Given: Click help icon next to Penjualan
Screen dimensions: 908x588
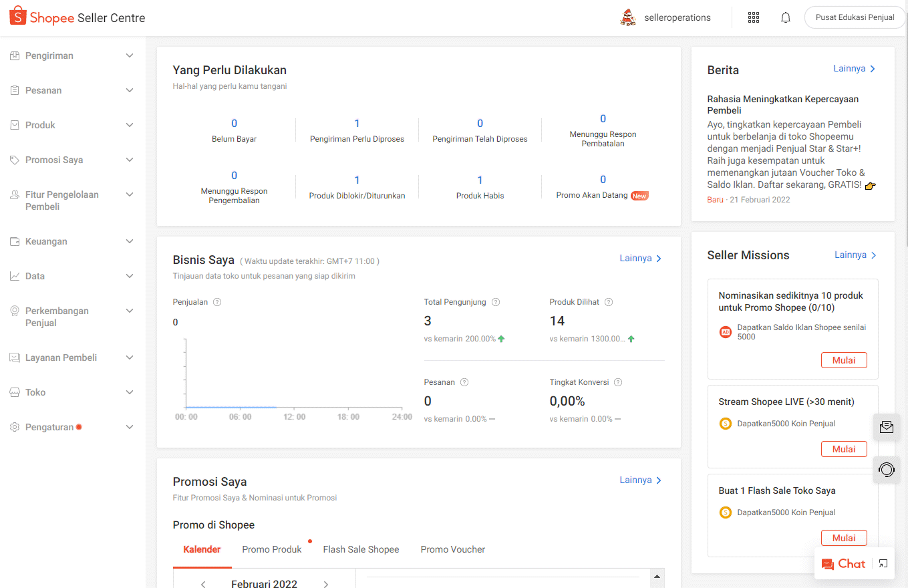Looking at the screenshot, I should (217, 302).
